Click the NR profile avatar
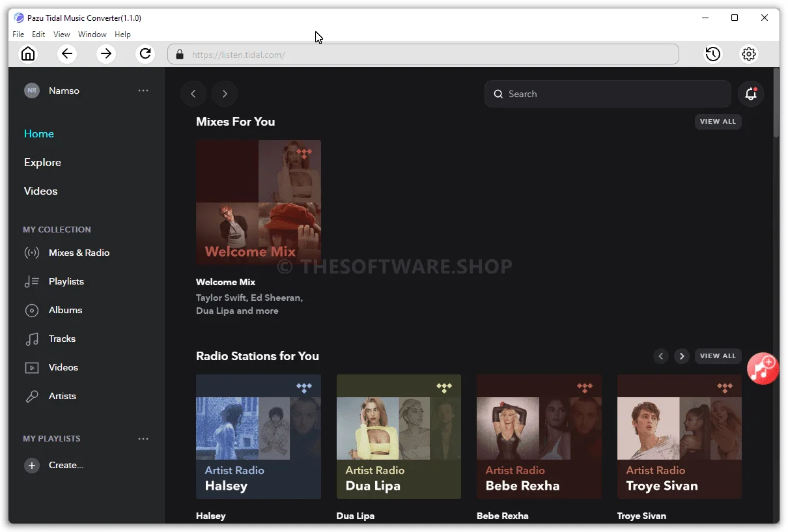The height and width of the screenshot is (532, 788). 32,91
